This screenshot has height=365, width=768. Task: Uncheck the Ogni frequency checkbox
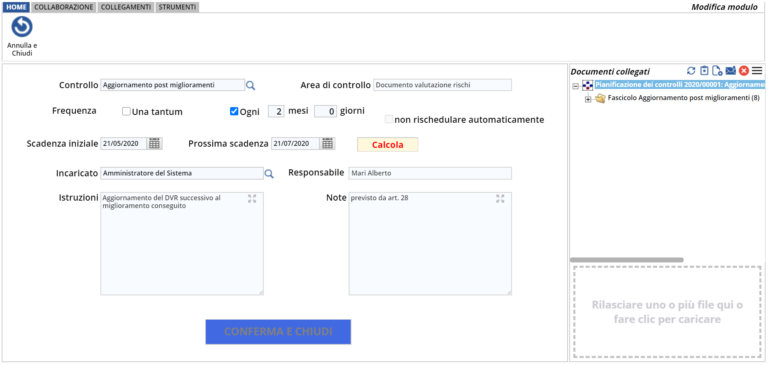[234, 111]
